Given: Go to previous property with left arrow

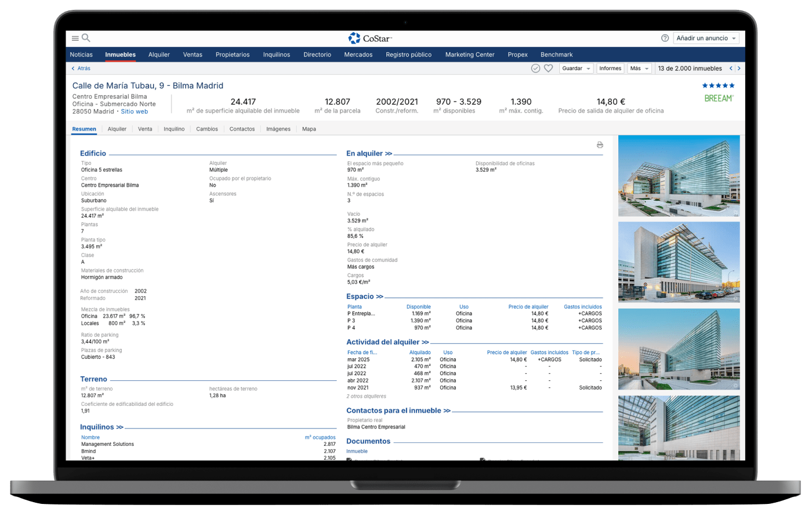Looking at the screenshot, I should tap(731, 69).
